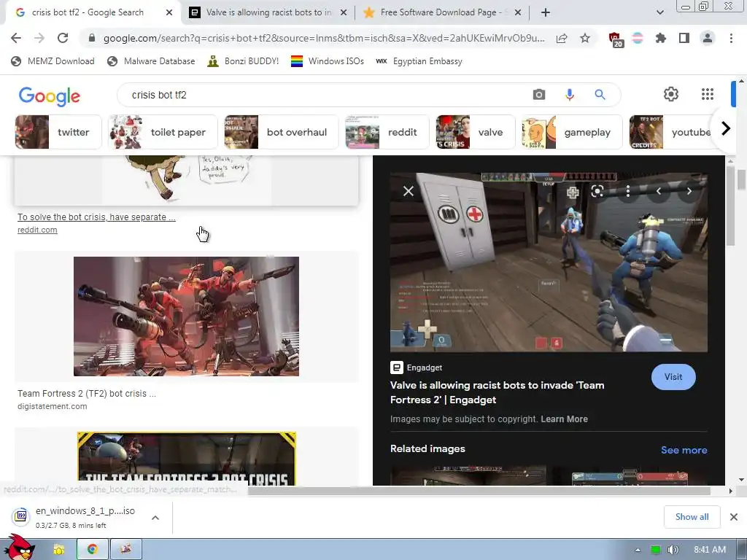Submit search with the magnifier icon
This screenshot has height=560, width=747.
pos(600,95)
